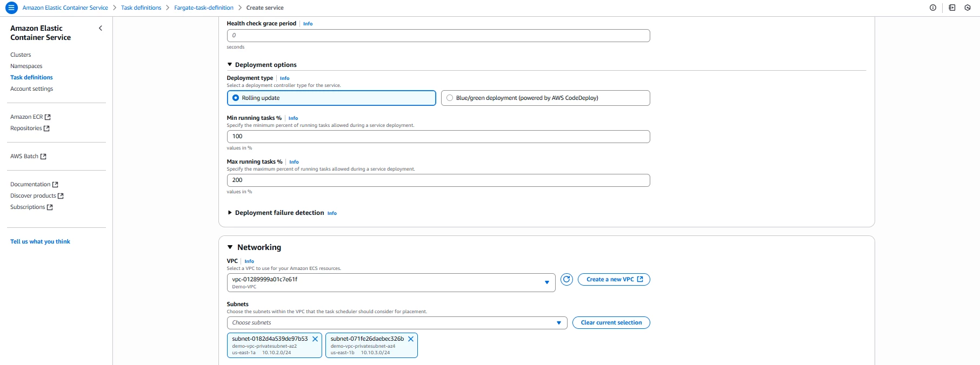Click Create a new VPC button
Image resolution: width=980 pixels, height=365 pixels.
pyautogui.click(x=614, y=280)
